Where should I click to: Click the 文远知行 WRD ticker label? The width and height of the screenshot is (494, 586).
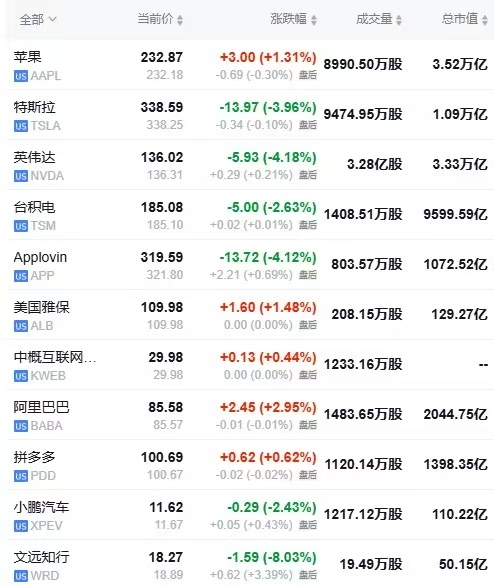(x=45, y=576)
